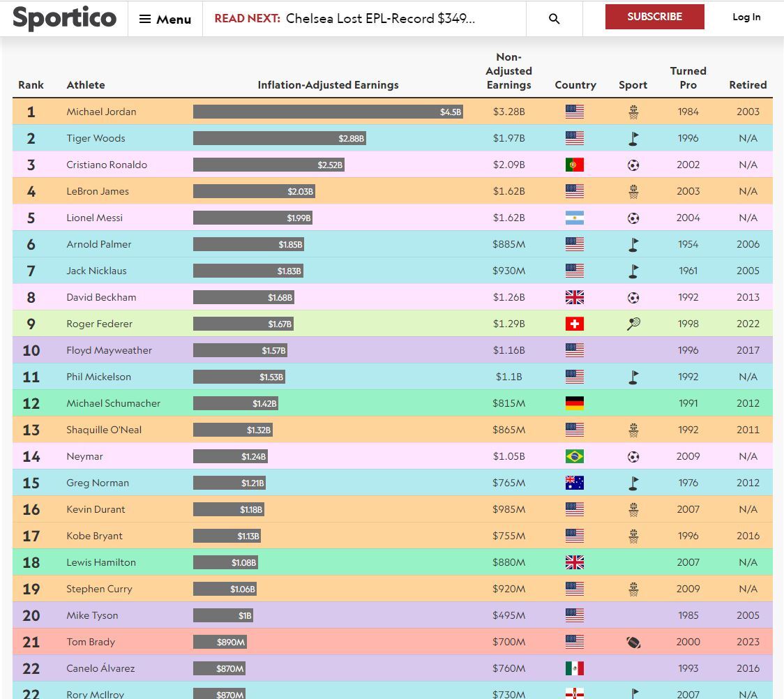Click the golf flag icon for Tiger Woods
The height and width of the screenshot is (699, 784).
[633, 138]
